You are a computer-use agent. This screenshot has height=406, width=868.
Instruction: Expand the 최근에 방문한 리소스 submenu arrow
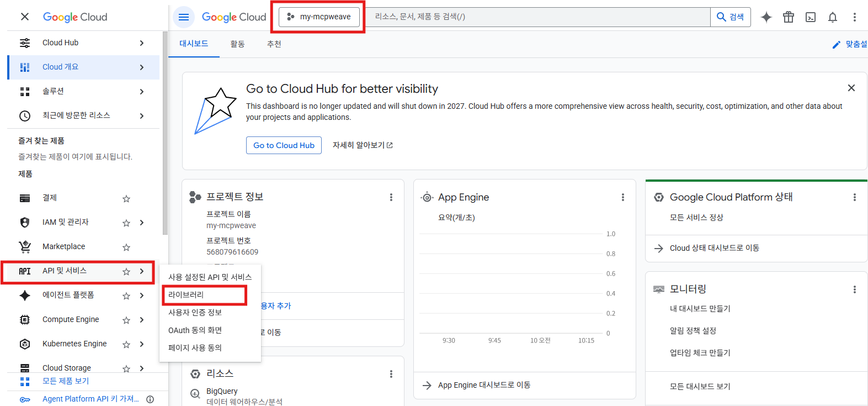[x=142, y=116]
